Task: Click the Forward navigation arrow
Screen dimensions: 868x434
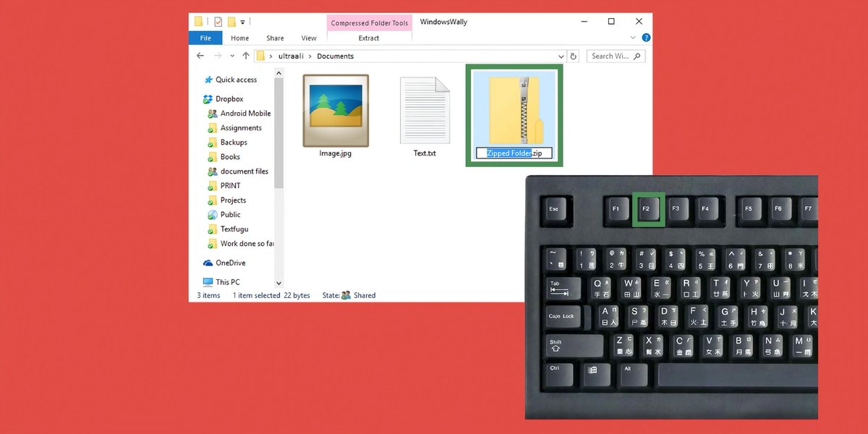Action: (217, 56)
